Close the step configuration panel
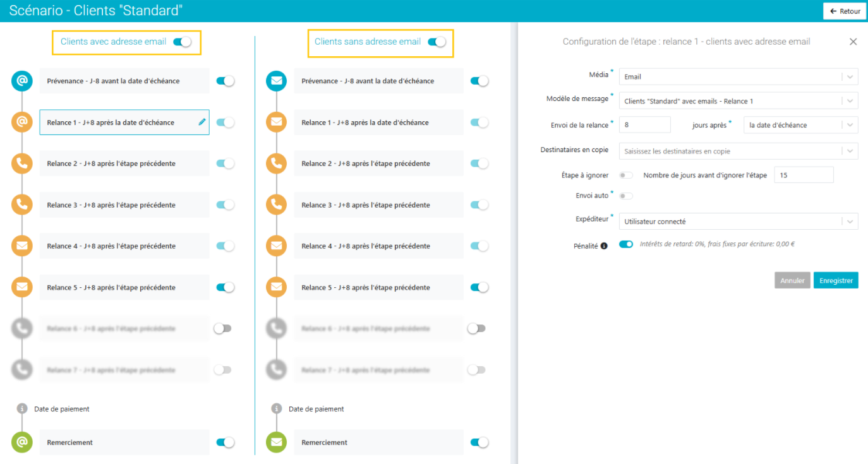The width and height of the screenshot is (868, 464). point(853,42)
